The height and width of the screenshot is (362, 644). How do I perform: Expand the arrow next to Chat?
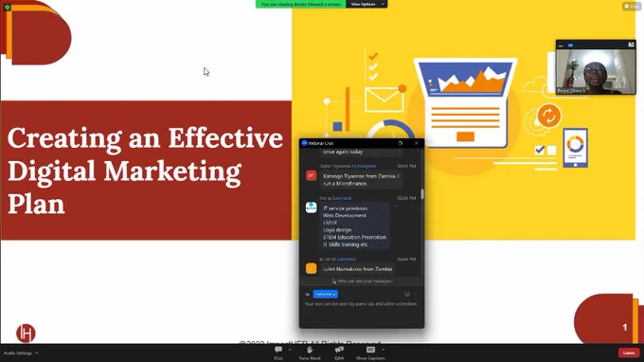point(290,350)
